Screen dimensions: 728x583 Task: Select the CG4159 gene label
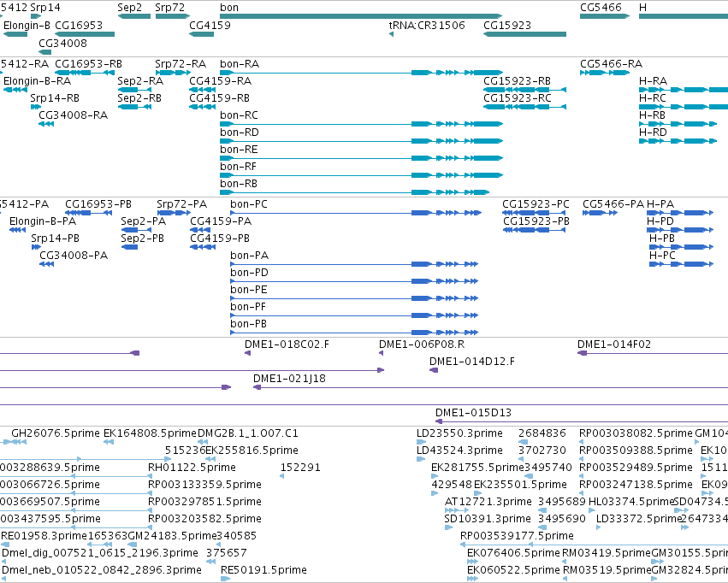(x=210, y=25)
